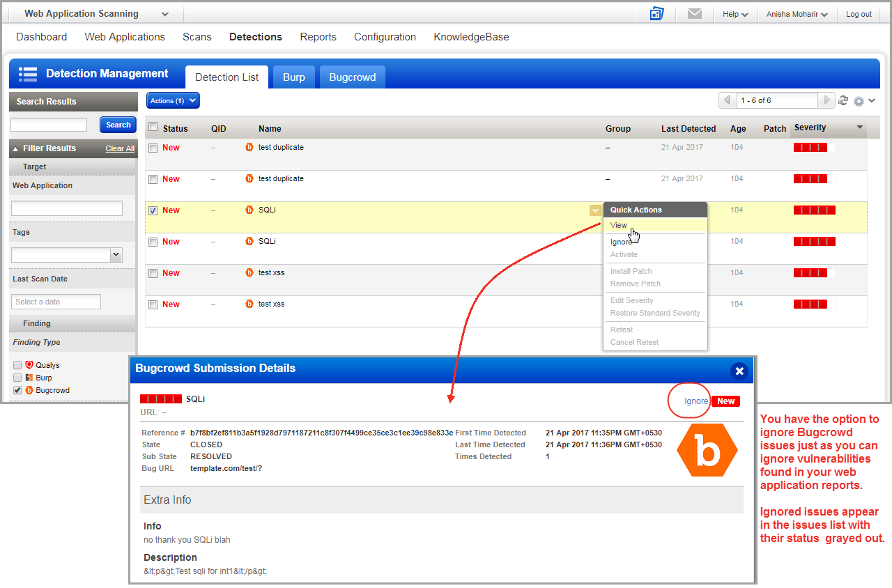Open the Scans menu
The height and width of the screenshot is (588, 892).
[x=197, y=37]
